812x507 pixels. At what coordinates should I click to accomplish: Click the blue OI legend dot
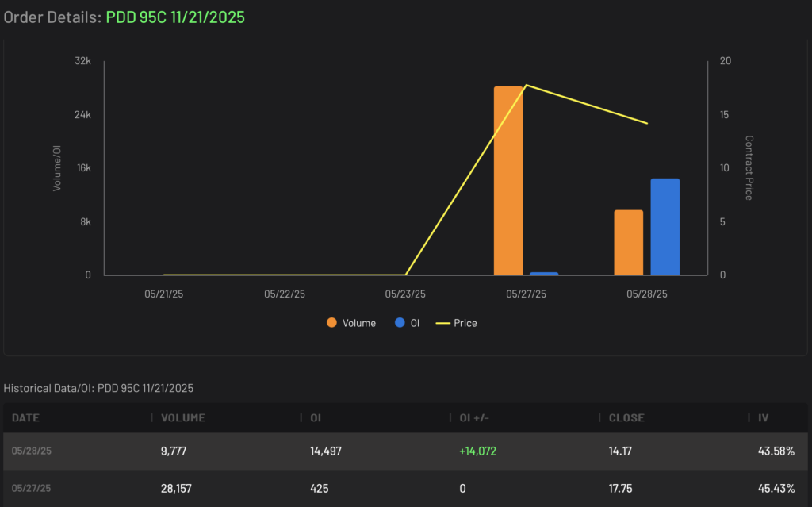pyautogui.click(x=400, y=322)
